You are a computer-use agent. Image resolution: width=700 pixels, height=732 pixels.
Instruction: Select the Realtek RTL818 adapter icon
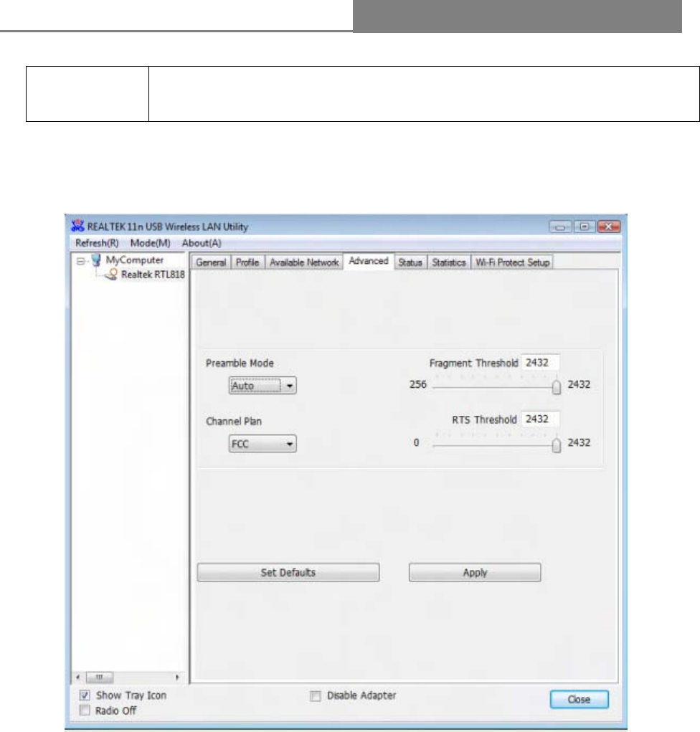(x=111, y=275)
